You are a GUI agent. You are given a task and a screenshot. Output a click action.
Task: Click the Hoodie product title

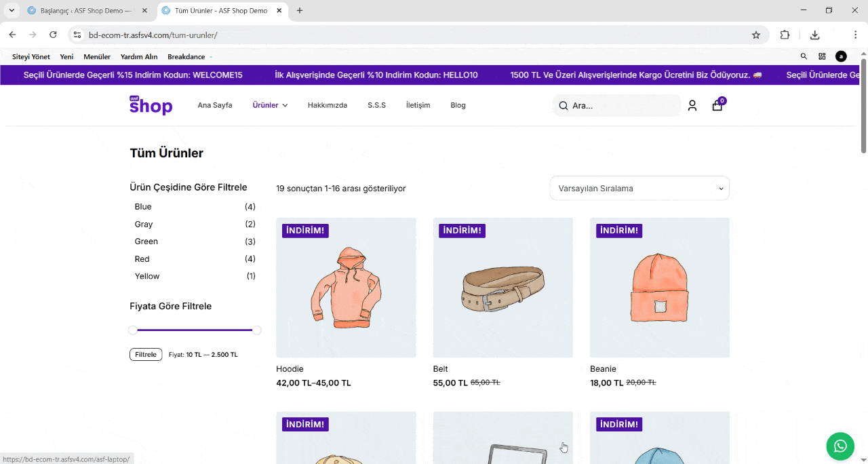point(290,369)
